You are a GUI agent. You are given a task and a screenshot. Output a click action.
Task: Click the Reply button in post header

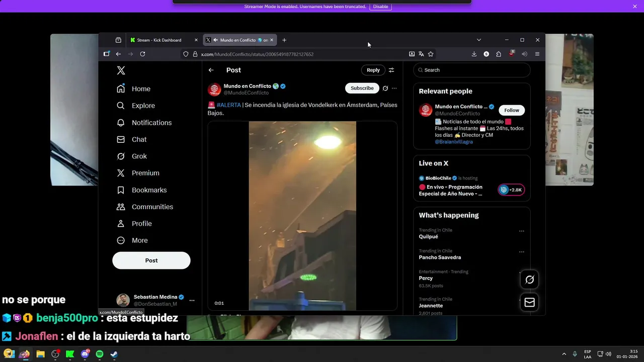pos(373,70)
